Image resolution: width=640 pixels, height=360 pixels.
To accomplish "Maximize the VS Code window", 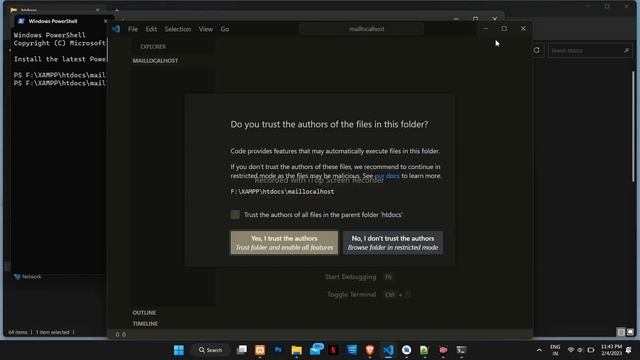I will pos(504,29).
